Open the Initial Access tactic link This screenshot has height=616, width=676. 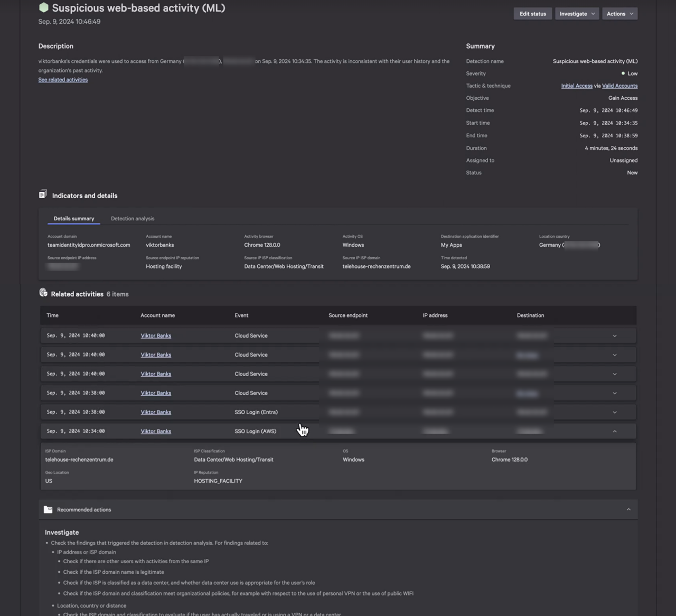click(x=577, y=86)
